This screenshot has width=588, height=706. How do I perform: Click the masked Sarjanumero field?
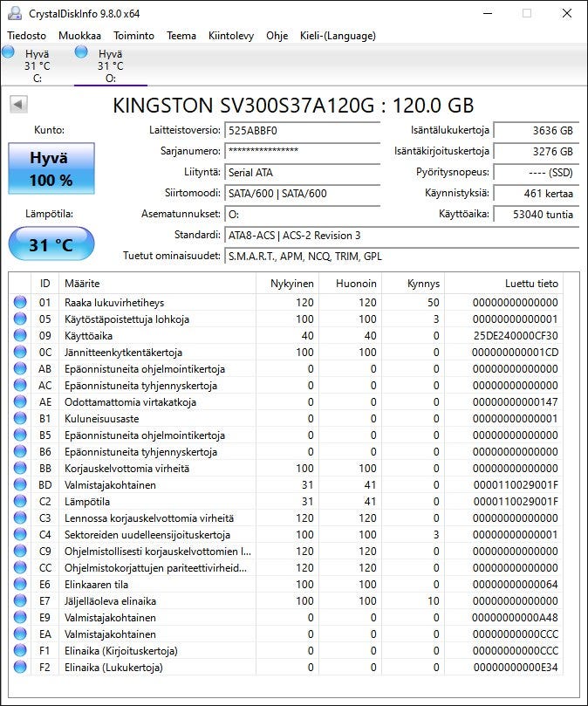302,151
